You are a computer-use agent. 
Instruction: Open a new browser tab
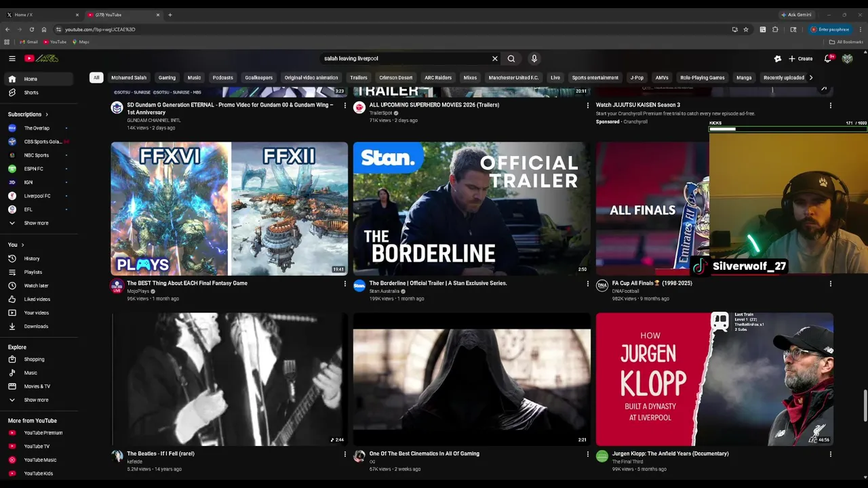[170, 15]
